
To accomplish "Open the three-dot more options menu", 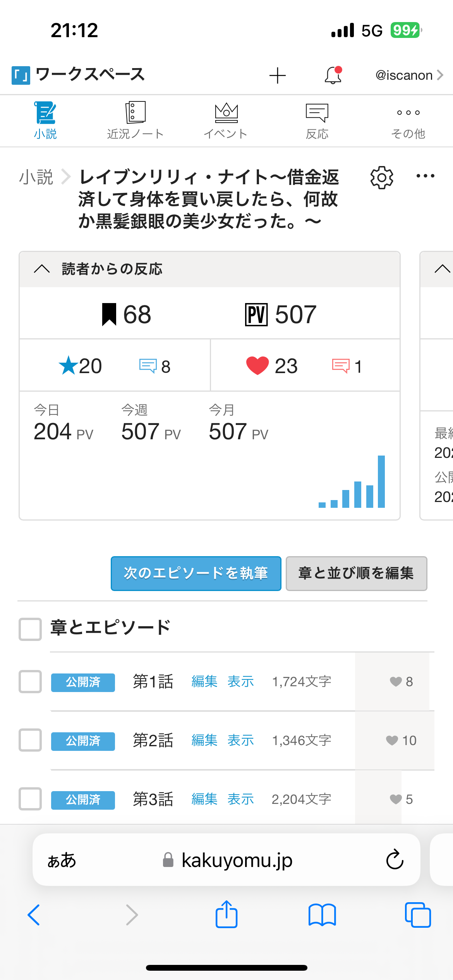I will [x=425, y=176].
